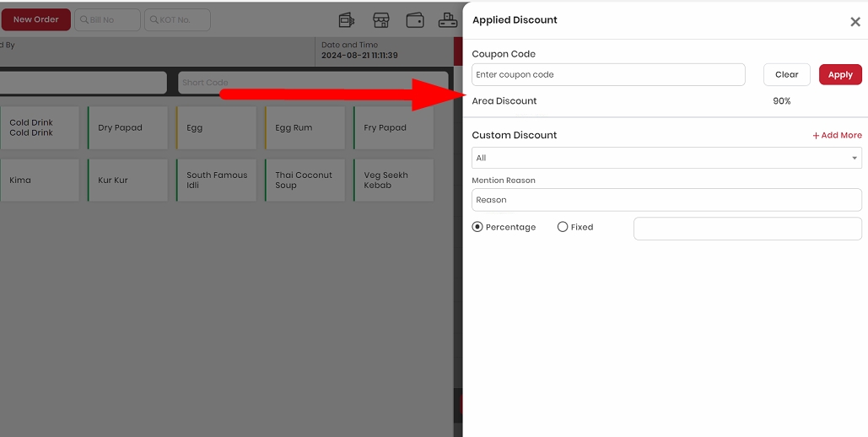
Task: Open the Custom Discount 'All' dropdown
Action: 666,158
